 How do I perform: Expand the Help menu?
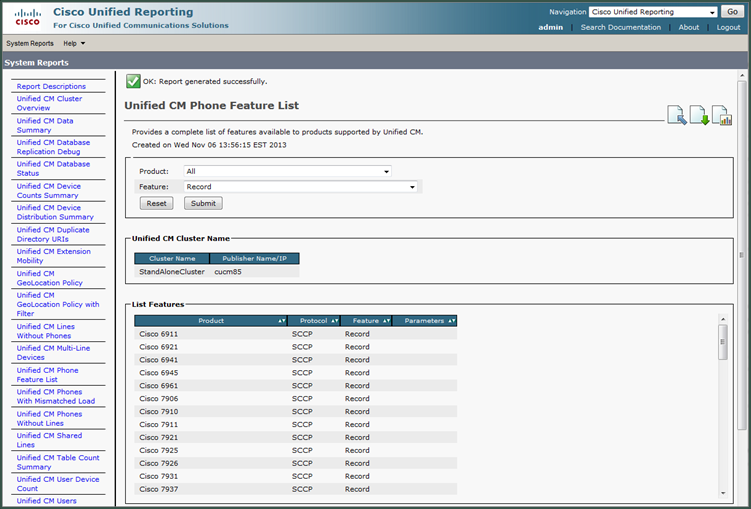(x=74, y=43)
